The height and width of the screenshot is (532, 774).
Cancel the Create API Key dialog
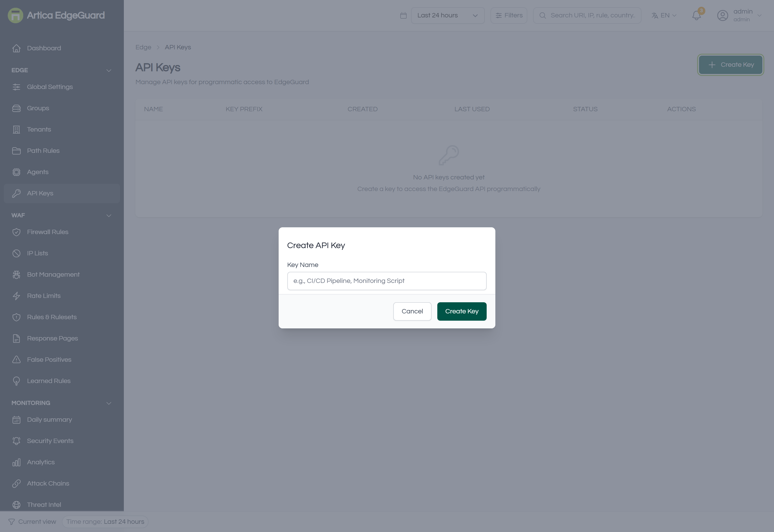[412, 311]
